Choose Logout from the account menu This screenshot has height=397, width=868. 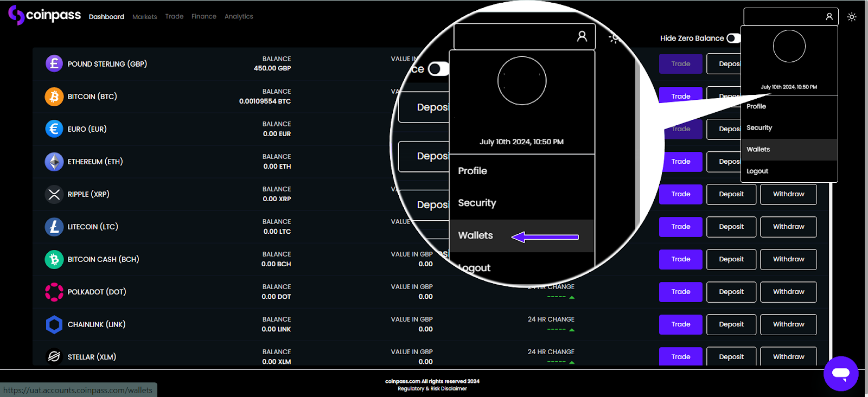click(757, 171)
